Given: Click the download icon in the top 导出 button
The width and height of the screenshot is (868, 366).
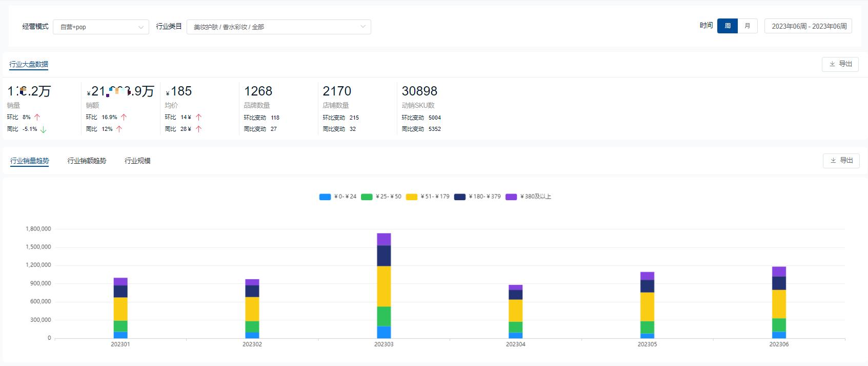Looking at the screenshot, I should coord(832,64).
